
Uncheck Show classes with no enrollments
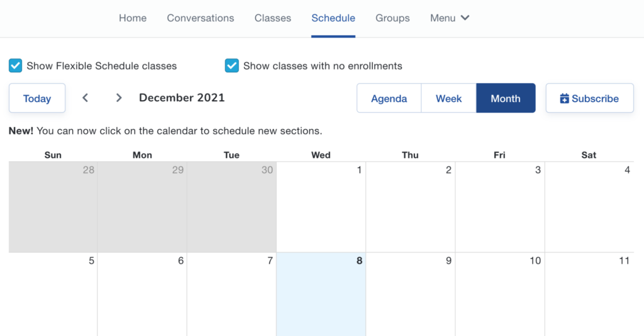pyautogui.click(x=232, y=65)
